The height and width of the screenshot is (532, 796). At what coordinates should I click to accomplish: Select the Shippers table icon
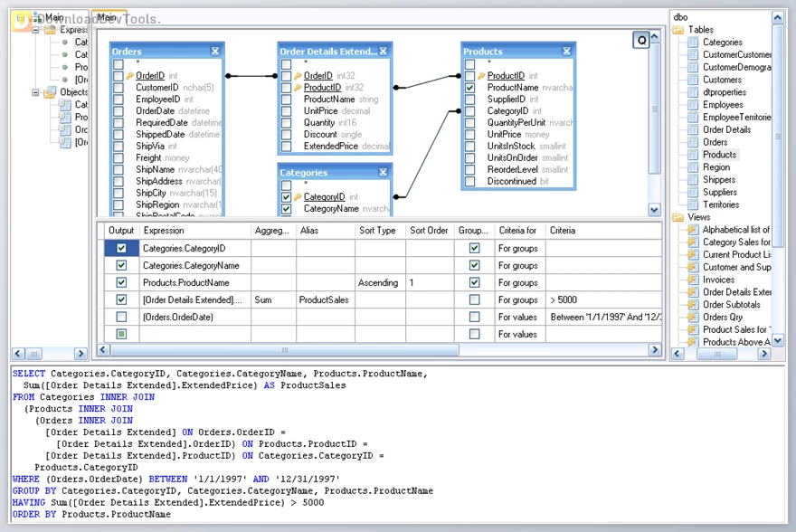(x=693, y=180)
